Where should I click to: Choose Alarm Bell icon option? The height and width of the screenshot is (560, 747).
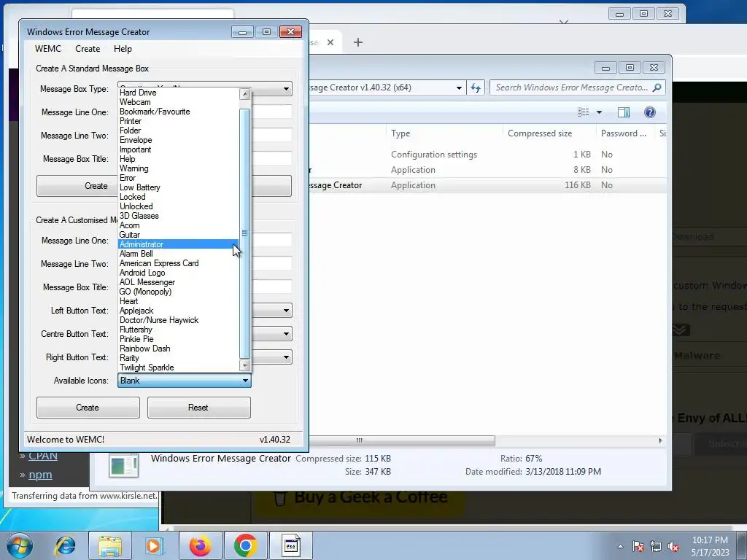178,254
